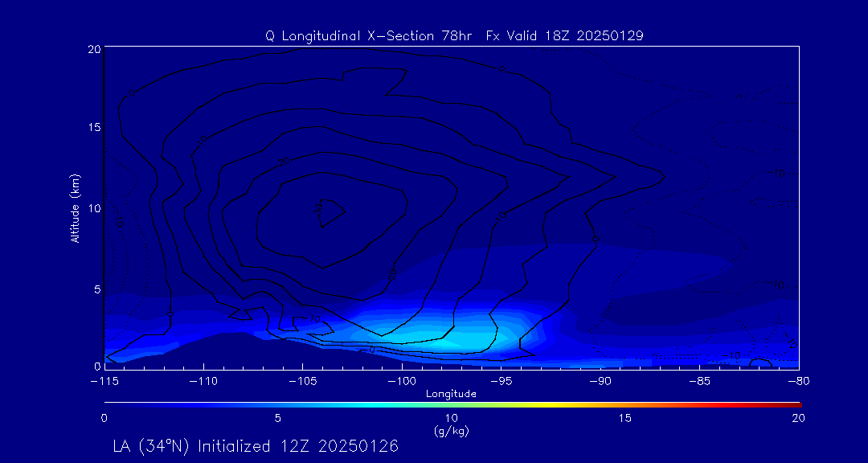Click the 10 label beneath the colorbar
The image size is (868, 463).
[452, 419]
